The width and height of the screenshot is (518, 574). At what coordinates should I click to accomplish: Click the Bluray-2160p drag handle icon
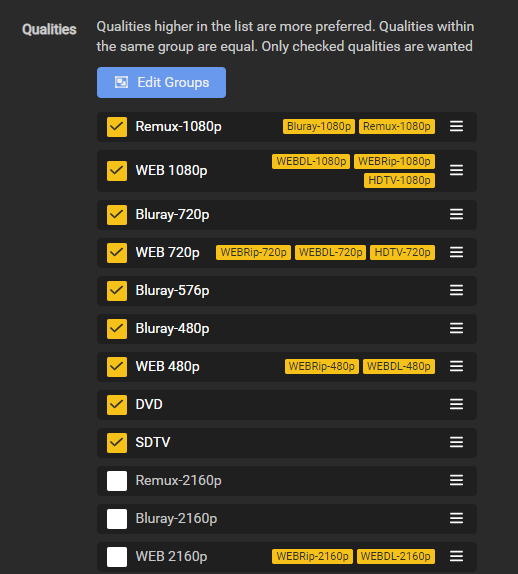(x=456, y=519)
